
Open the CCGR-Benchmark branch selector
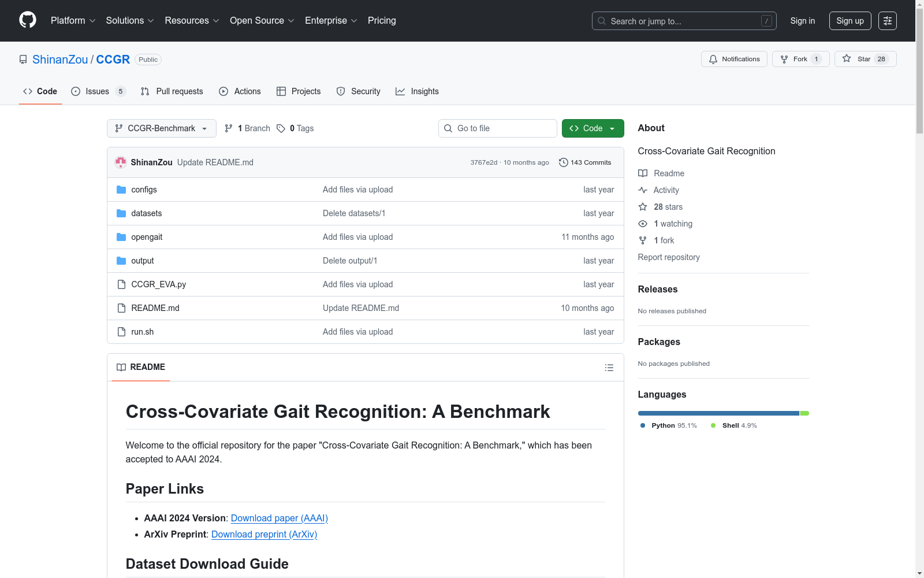[162, 128]
